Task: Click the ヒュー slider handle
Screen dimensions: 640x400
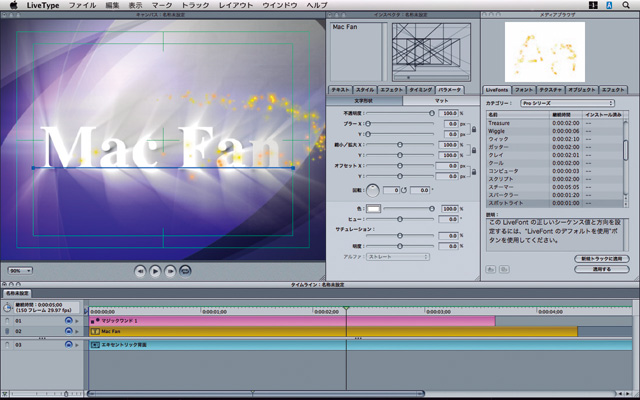Action: (x=400, y=219)
